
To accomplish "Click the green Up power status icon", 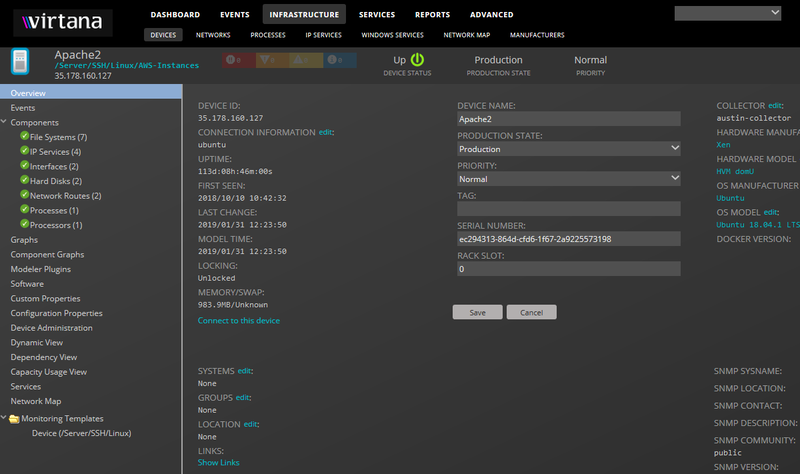I will (417, 60).
